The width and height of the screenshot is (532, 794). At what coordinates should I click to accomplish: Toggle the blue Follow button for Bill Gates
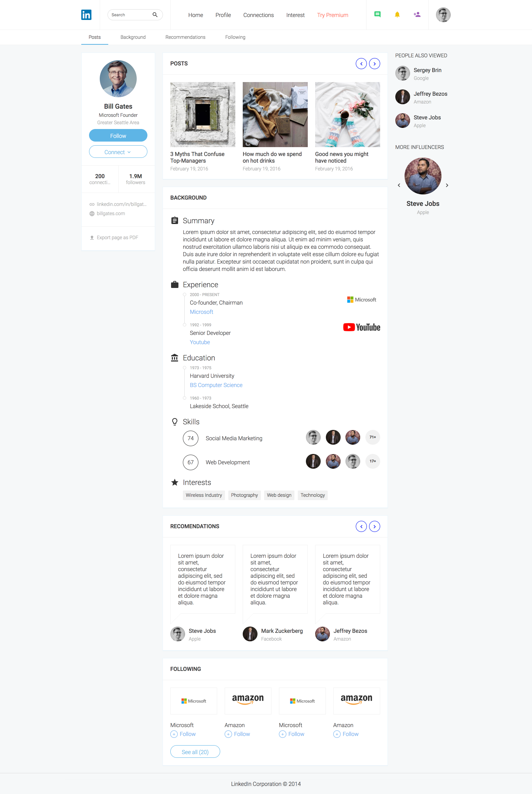point(118,136)
